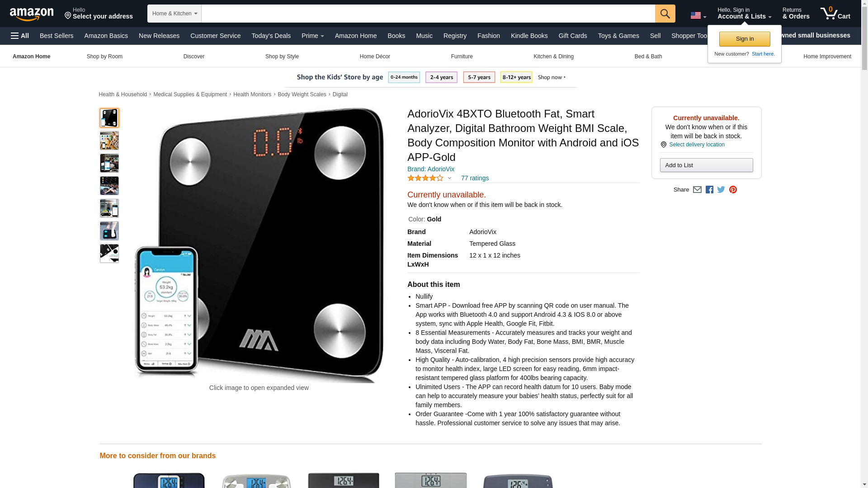Screen dimensions: 868x488
Task: Share product on Twitter
Action: pos(721,190)
